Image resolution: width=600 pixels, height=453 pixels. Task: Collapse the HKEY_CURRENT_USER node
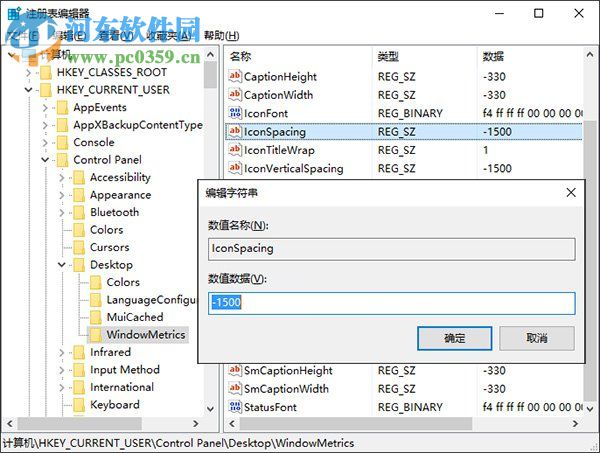click(29, 90)
